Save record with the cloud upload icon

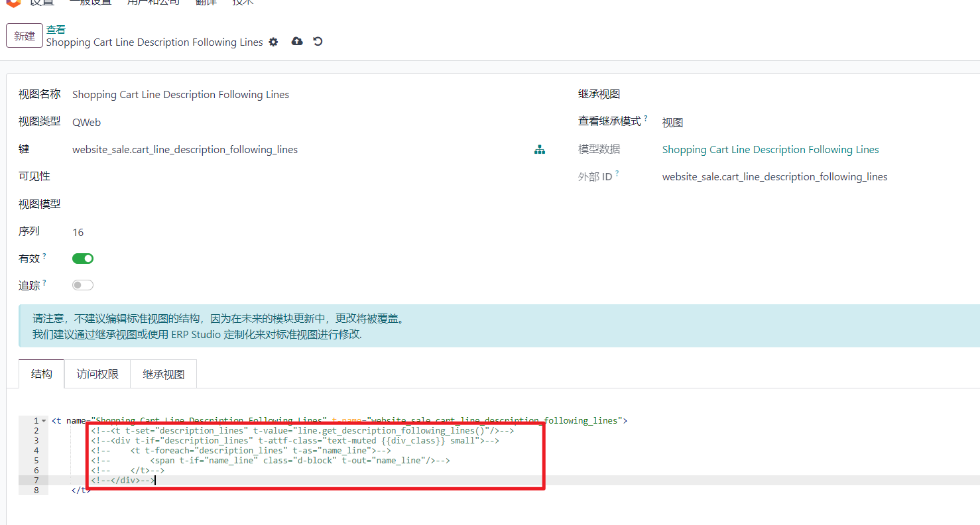[297, 41]
